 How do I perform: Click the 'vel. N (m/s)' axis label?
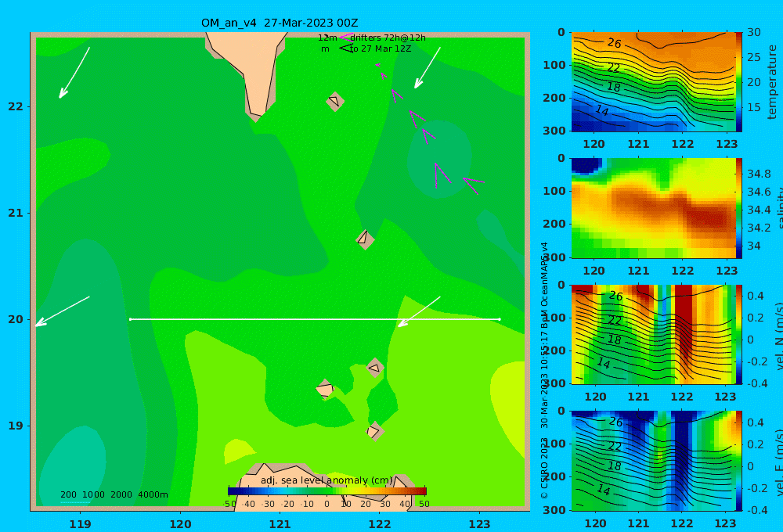click(778, 336)
